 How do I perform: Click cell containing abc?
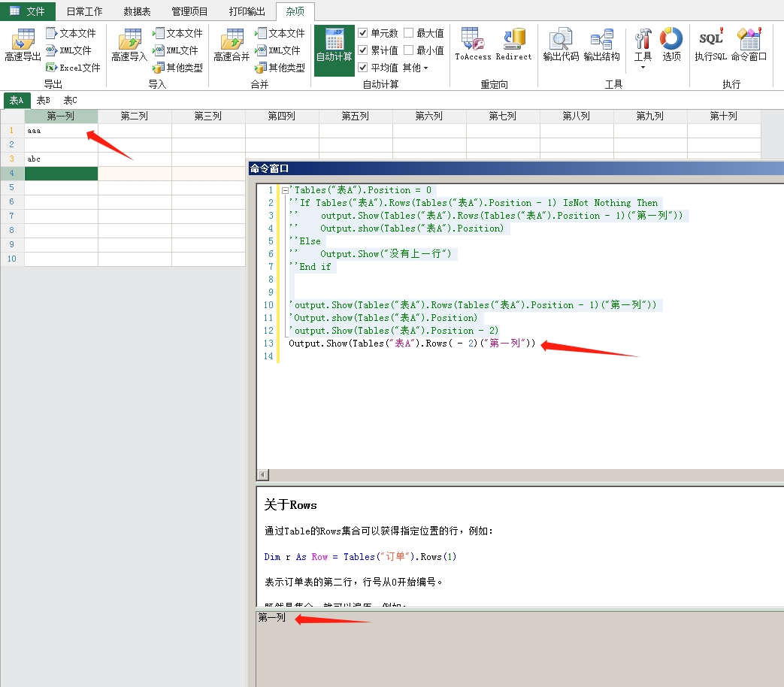61,159
